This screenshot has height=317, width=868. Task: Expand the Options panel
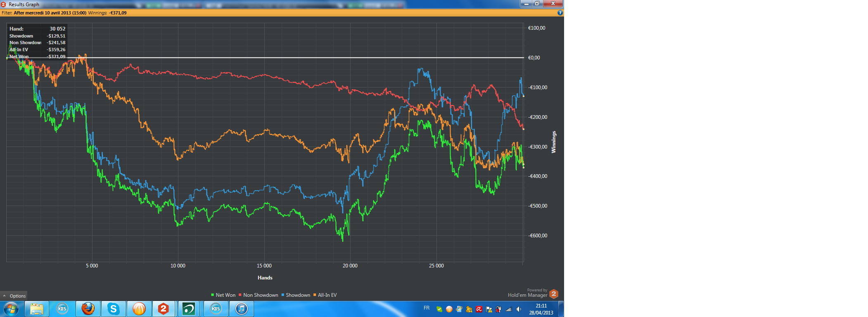click(14, 296)
